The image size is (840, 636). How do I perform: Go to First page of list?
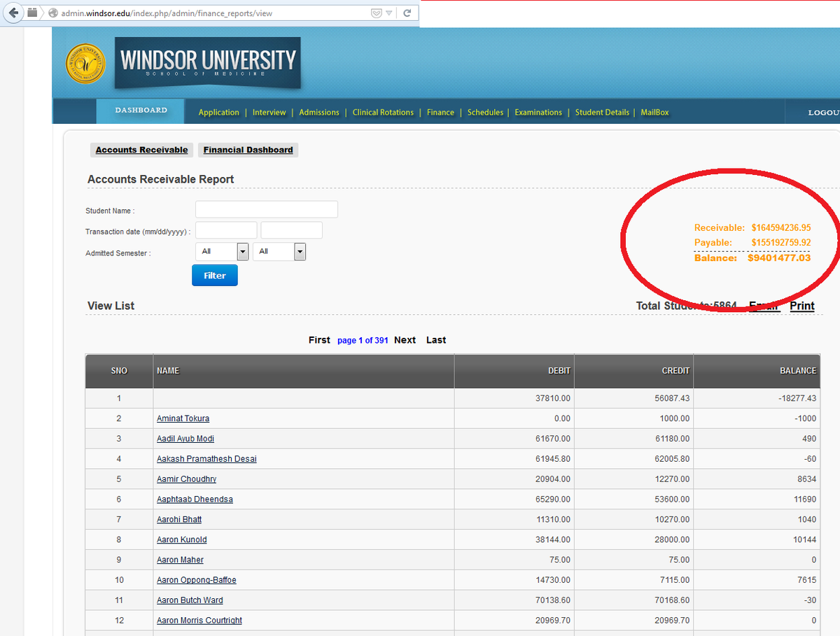coord(319,340)
